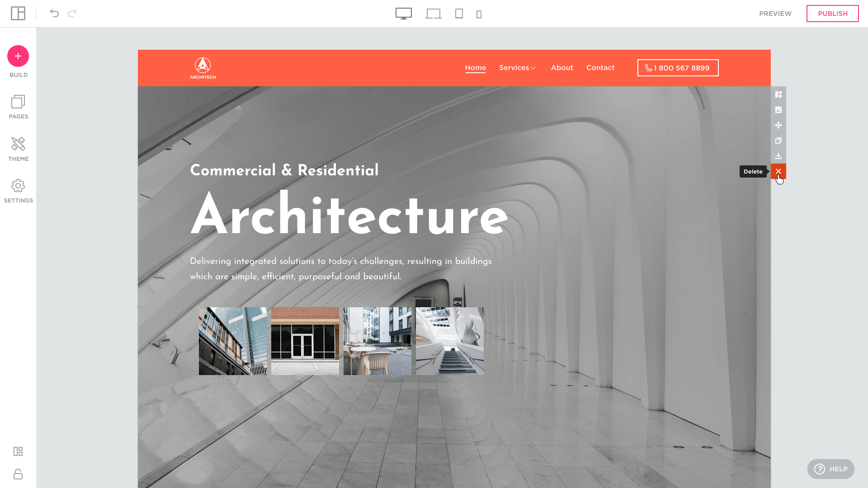Click the About navigation item
The height and width of the screenshot is (488, 868).
click(x=562, y=68)
